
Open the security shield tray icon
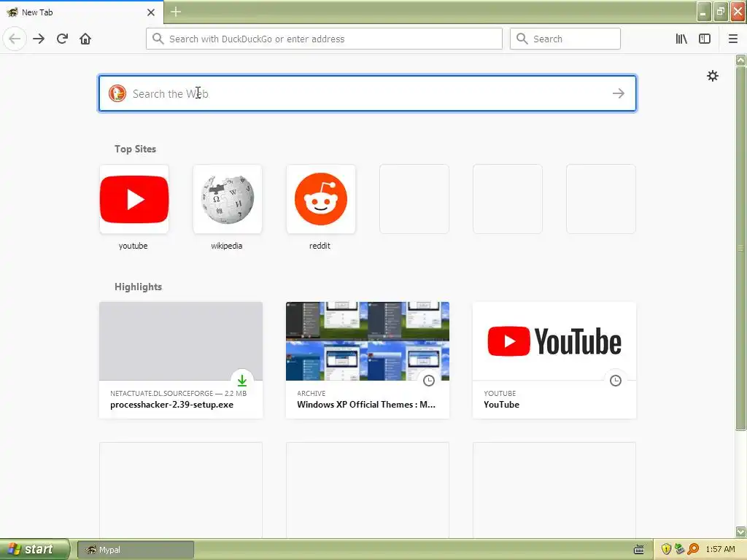tap(666, 550)
